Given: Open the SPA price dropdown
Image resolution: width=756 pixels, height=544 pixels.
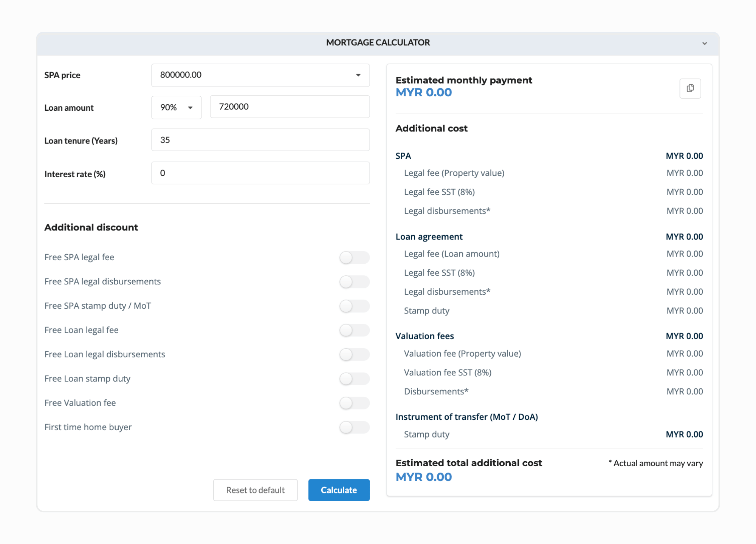Looking at the screenshot, I should point(260,75).
